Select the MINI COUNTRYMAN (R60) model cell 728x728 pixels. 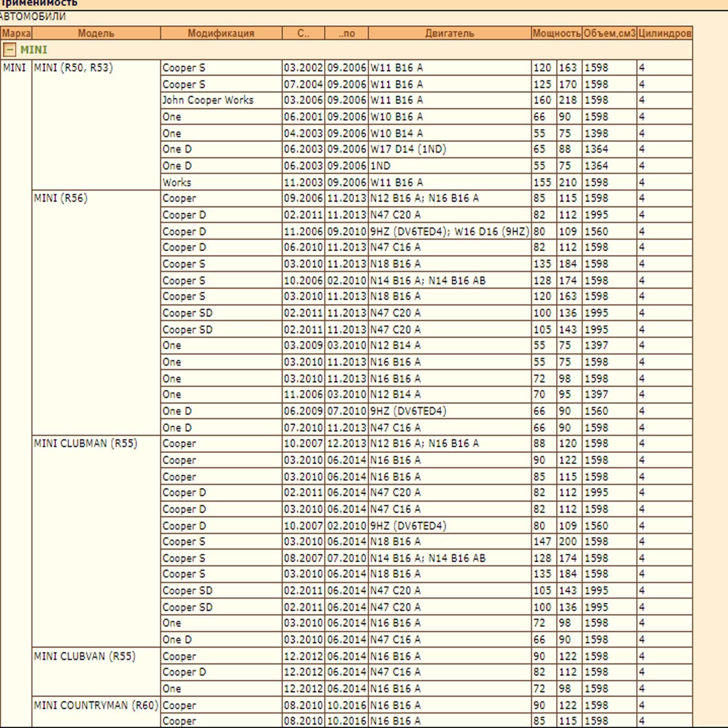pos(96,705)
